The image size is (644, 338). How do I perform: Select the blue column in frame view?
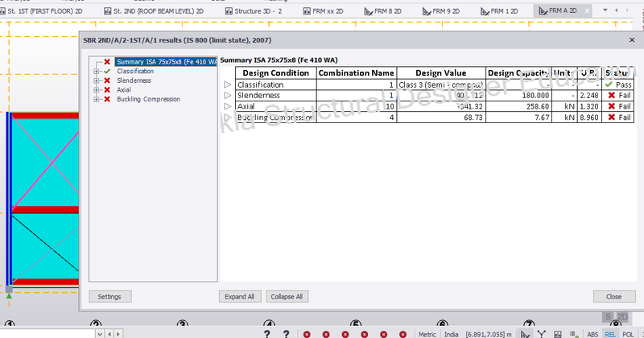[9, 200]
